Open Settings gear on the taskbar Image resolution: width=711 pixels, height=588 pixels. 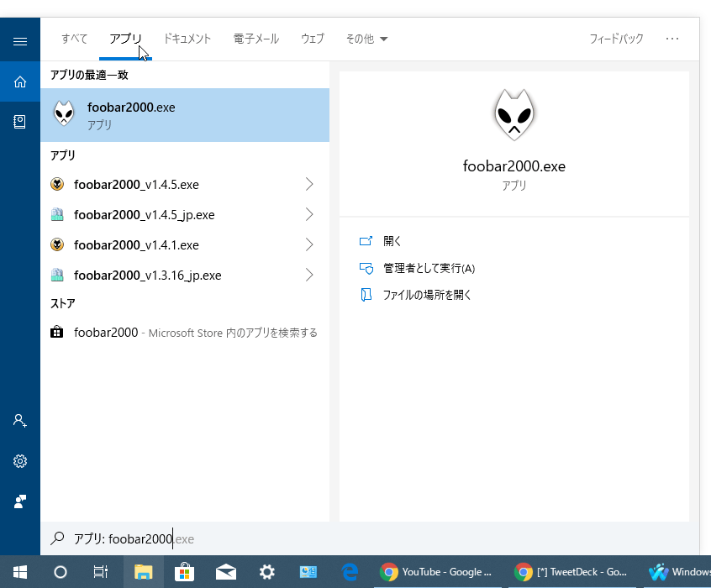point(267,572)
